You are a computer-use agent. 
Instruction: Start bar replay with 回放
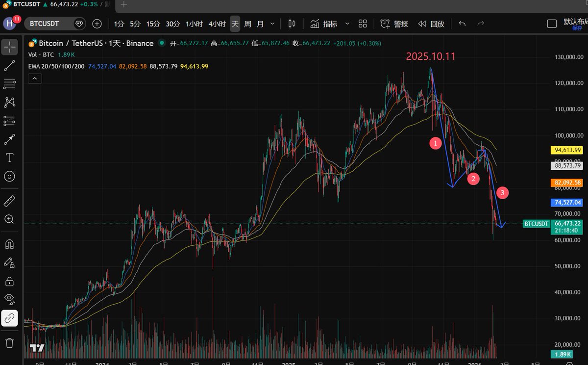point(431,24)
